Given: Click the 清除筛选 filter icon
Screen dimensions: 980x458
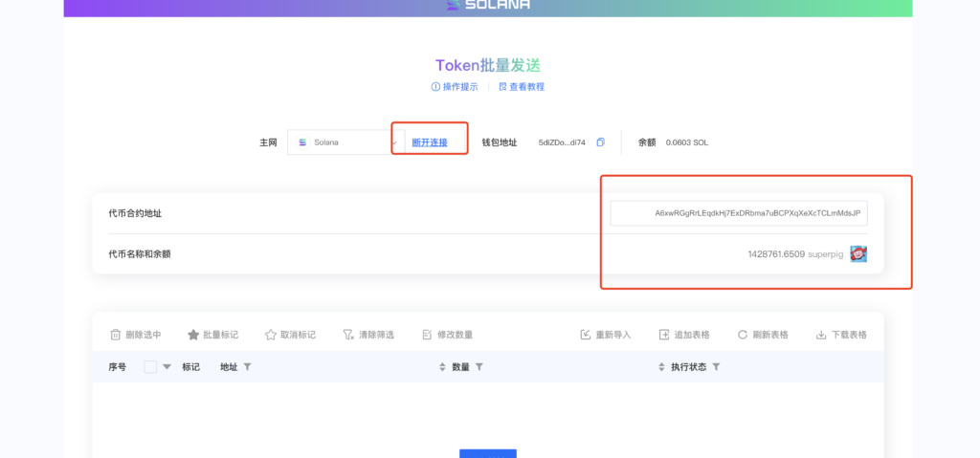Looking at the screenshot, I should 348,335.
